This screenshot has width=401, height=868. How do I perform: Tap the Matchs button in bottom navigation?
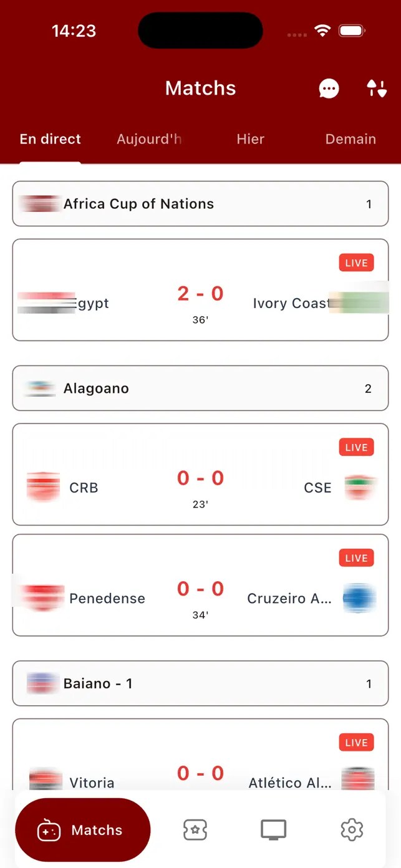tap(83, 830)
